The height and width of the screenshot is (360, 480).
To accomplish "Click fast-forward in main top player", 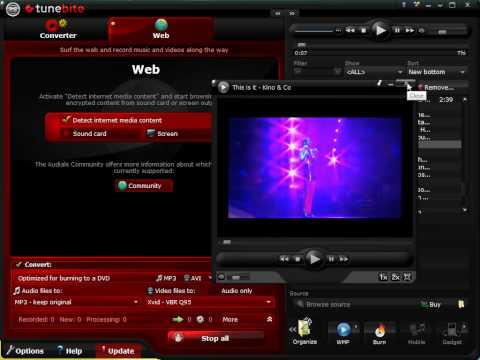I will [410, 30].
